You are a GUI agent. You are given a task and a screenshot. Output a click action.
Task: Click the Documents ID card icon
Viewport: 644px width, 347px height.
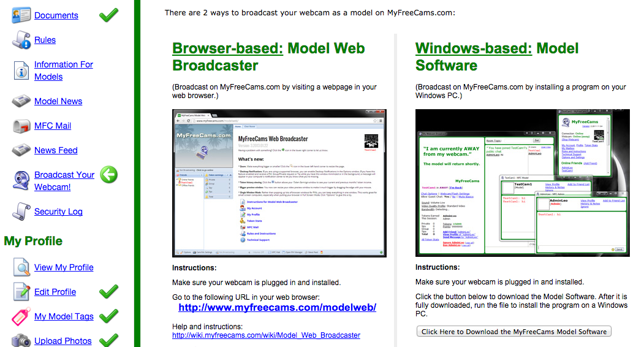point(21,15)
